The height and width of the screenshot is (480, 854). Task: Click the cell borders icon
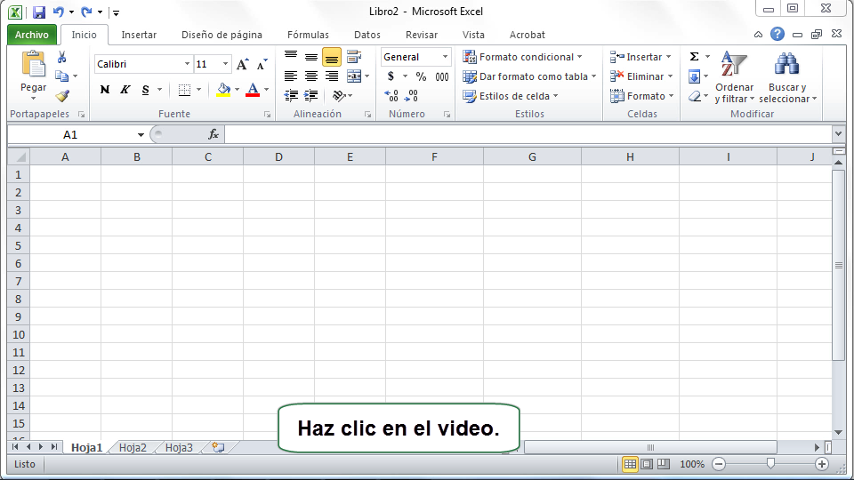tap(185, 90)
